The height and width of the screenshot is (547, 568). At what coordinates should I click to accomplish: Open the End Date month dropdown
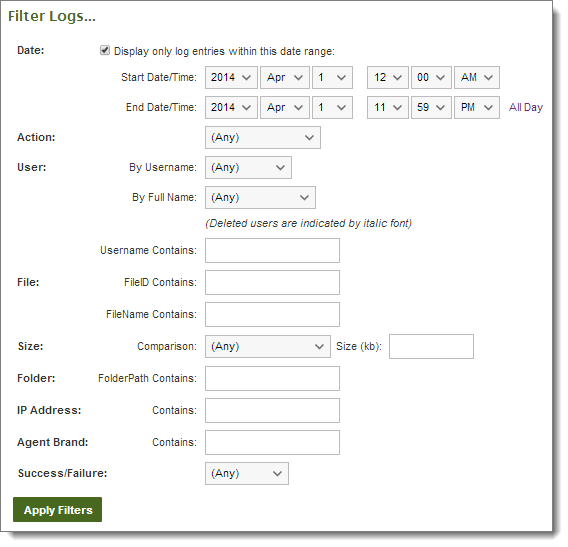(285, 108)
